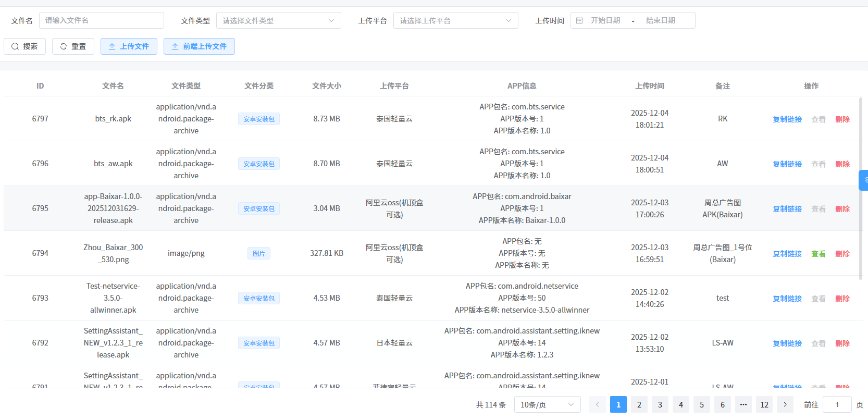Click the calendar icon in the upload time picker
The height and width of the screenshot is (420, 868).
579,20
